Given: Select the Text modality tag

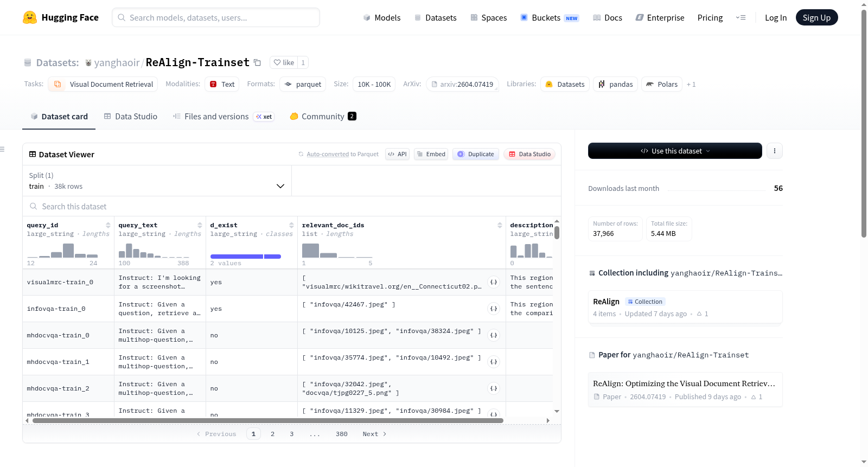Looking at the screenshot, I should [x=222, y=84].
